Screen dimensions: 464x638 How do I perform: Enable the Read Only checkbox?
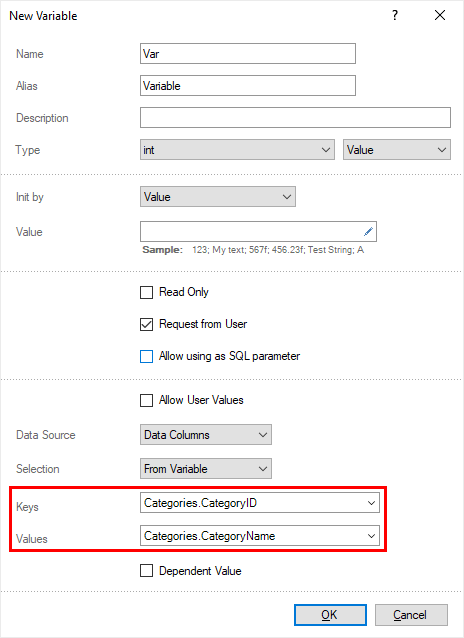pos(147,292)
